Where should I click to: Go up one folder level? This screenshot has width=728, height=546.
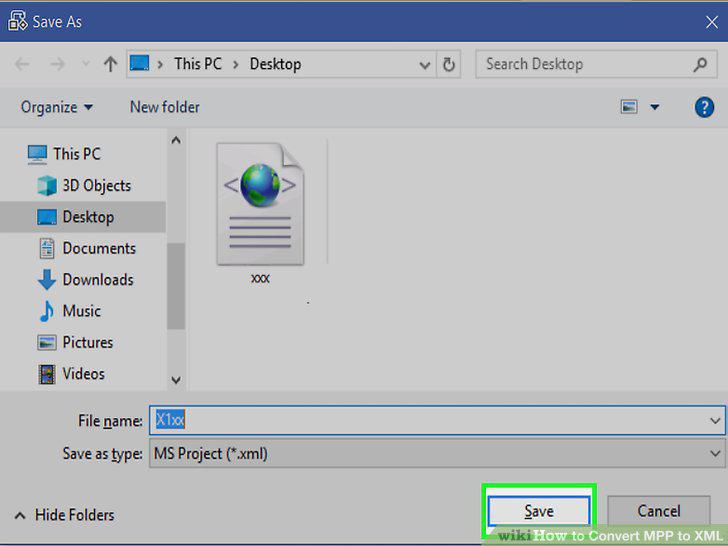coord(110,64)
